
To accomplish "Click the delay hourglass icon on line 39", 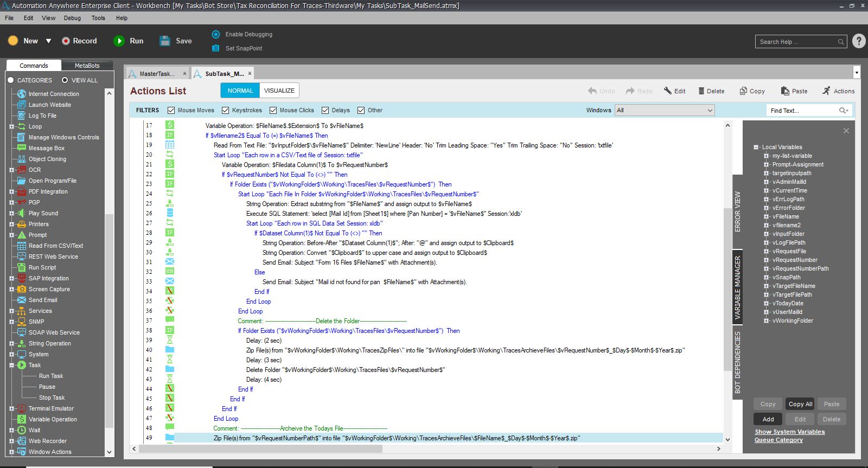I will 170,340.
